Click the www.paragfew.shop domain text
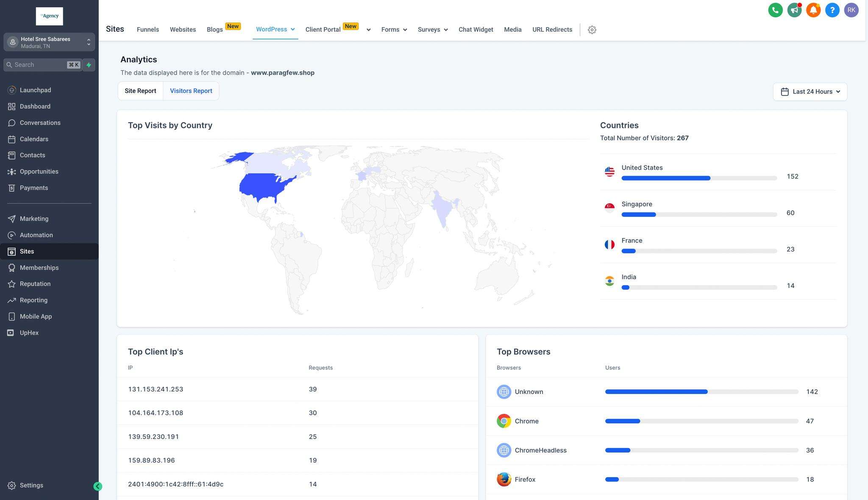868x500 pixels. point(283,73)
